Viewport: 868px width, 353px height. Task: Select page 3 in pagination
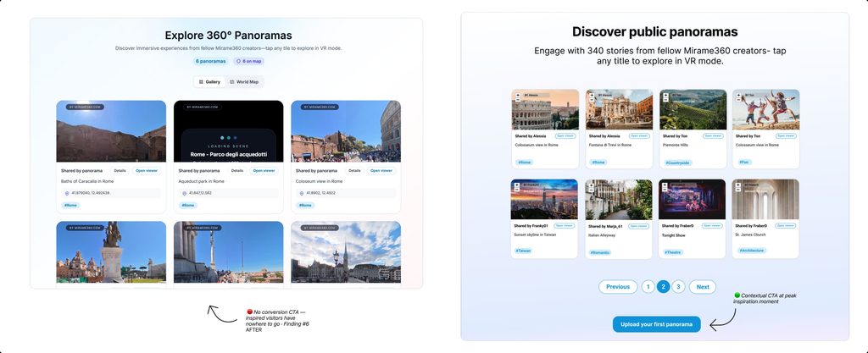pyautogui.click(x=679, y=287)
